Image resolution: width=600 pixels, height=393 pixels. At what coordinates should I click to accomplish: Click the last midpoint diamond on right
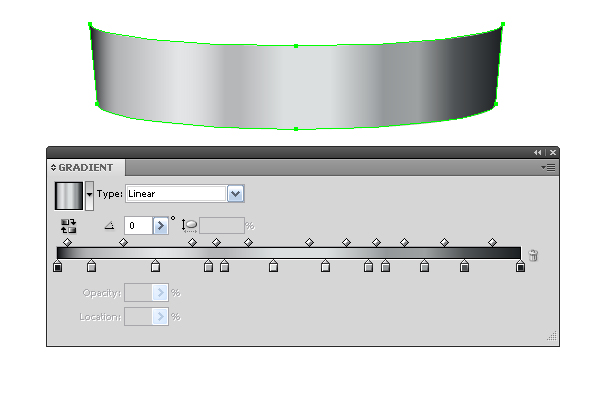point(492,242)
